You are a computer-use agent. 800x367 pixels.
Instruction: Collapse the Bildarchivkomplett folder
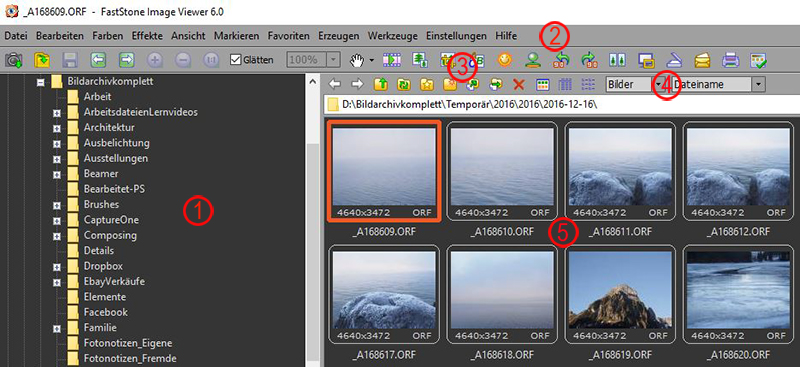[41, 81]
